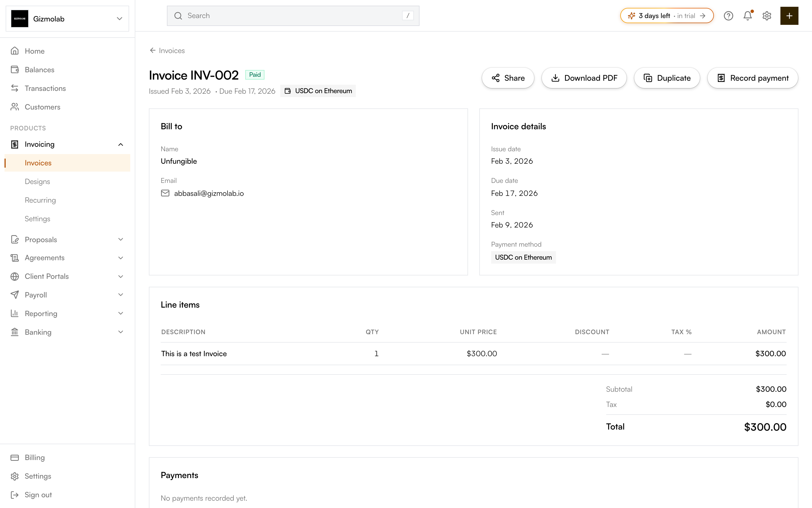
Task: Share the invoice with the Share button
Action: pos(508,78)
